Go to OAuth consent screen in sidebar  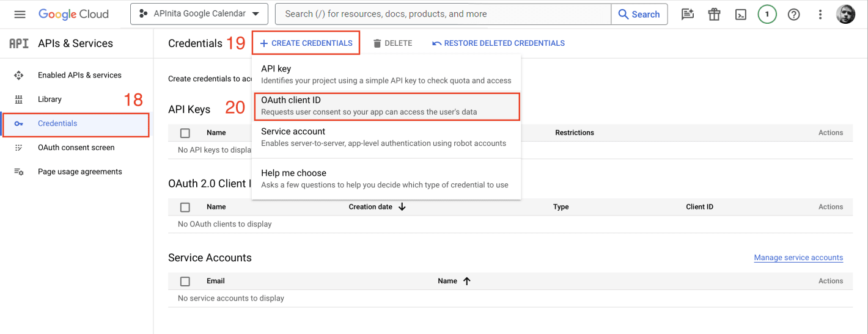[76, 148]
